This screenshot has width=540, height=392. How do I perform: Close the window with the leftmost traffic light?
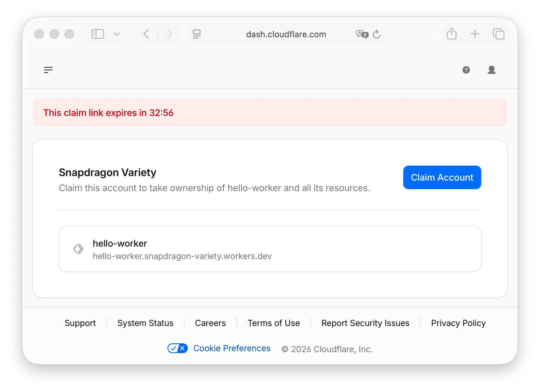point(39,34)
